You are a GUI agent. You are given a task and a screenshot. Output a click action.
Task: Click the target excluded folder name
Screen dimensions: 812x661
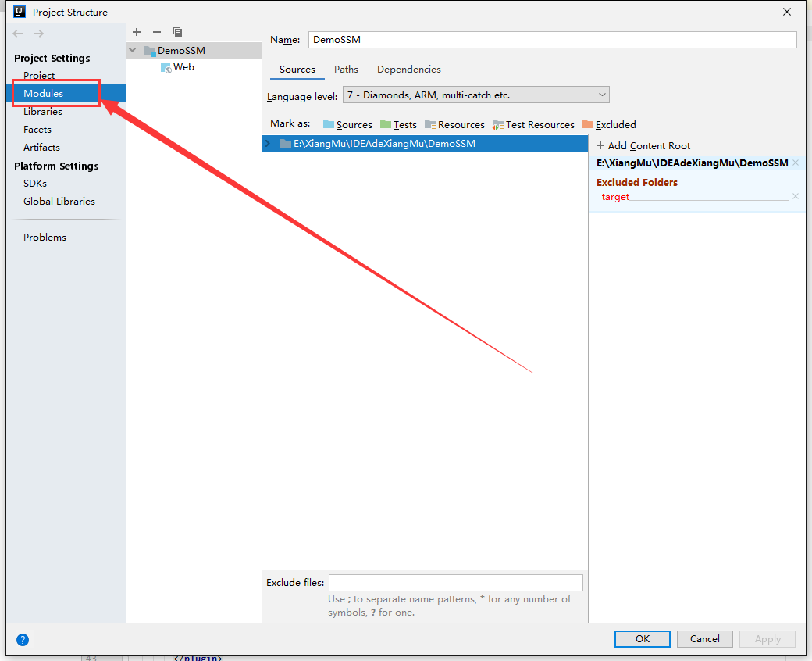coord(615,197)
